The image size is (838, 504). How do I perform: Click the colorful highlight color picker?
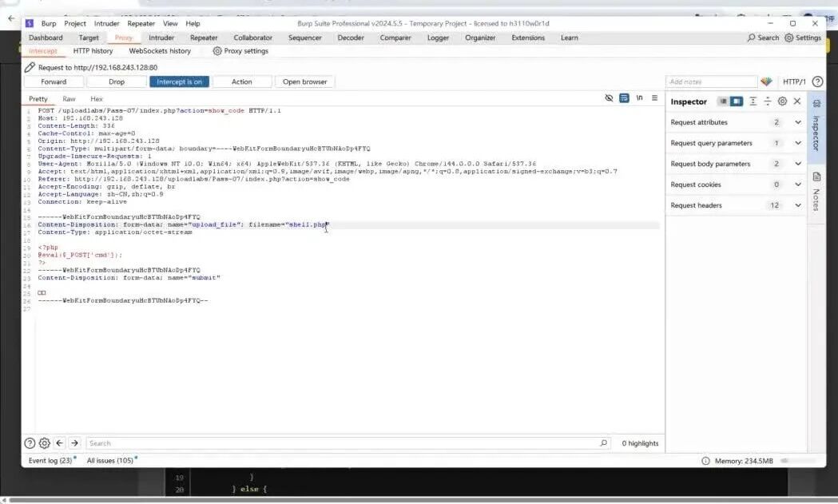pyautogui.click(x=766, y=81)
